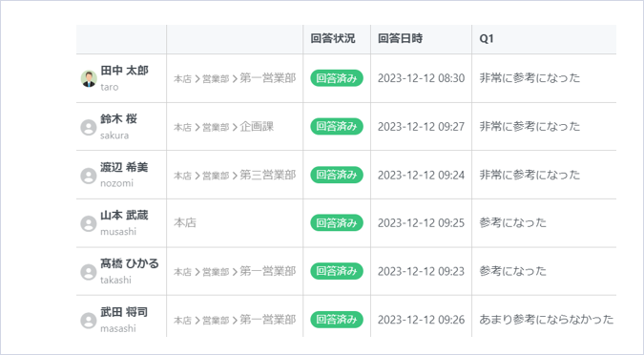The width and height of the screenshot is (644, 355).
Task: Click 山本 武蔵's gray avatar icon
Action: click(89, 223)
